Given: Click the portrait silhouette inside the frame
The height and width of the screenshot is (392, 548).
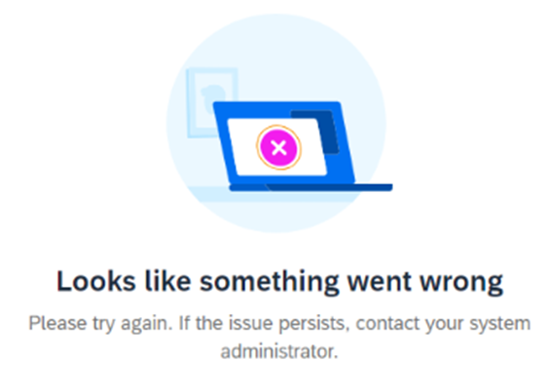Looking at the screenshot, I should coord(211,99).
